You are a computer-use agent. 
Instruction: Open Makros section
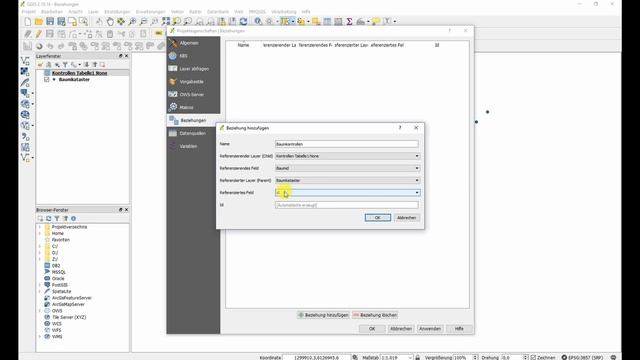(x=193, y=107)
